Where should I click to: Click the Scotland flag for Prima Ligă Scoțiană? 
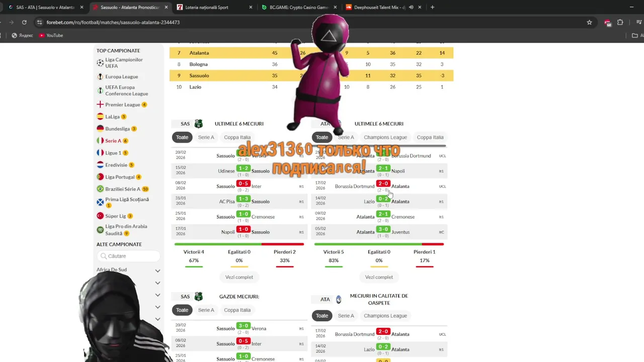click(100, 202)
